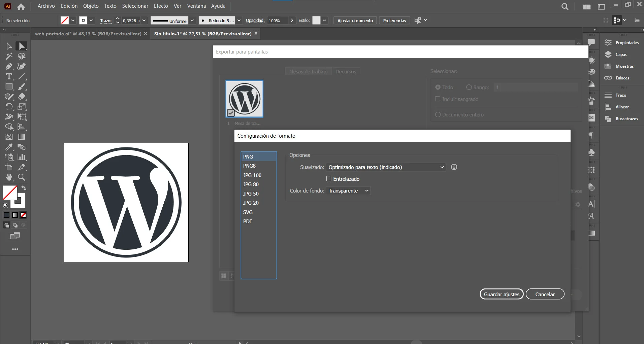Open the stroke weight dropdown
Screen dimensions: 644x344
144,21
